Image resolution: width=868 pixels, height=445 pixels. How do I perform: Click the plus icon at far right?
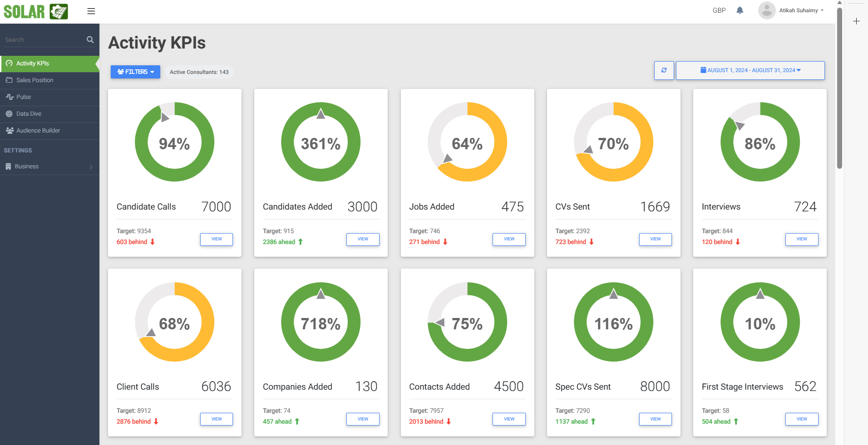pos(856,21)
